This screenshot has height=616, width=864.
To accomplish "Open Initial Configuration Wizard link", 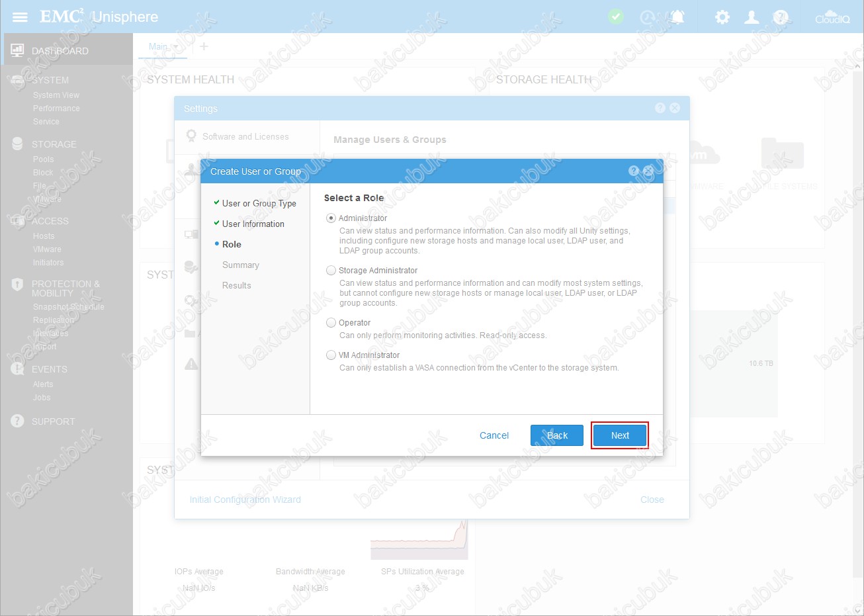I will click(x=245, y=500).
